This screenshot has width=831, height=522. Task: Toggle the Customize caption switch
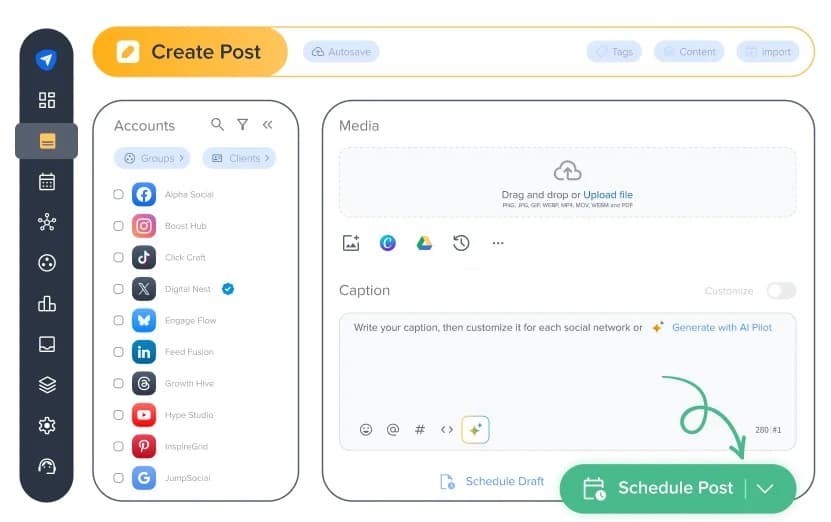point(781,290)
